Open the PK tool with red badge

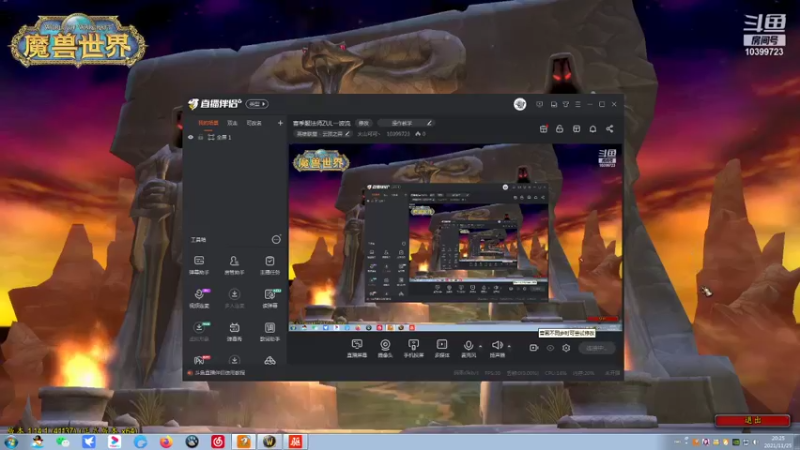[199, 360]
